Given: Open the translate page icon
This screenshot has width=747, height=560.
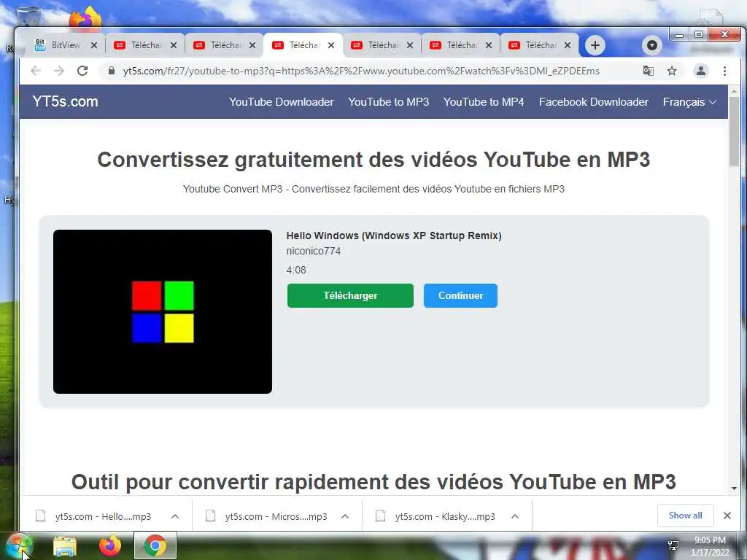Looking at the screenshot, I should click(x=649, y=71).
